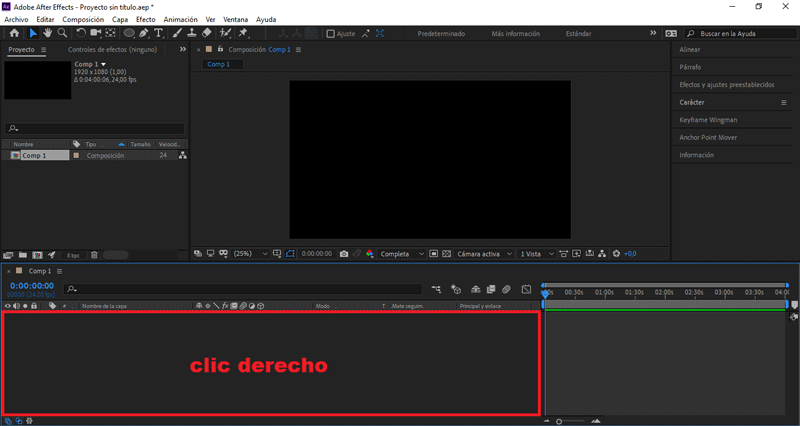This screenshot has width=800, height=426.
Task: Open the Completa resolution dropdown
Action: point(402,254)
